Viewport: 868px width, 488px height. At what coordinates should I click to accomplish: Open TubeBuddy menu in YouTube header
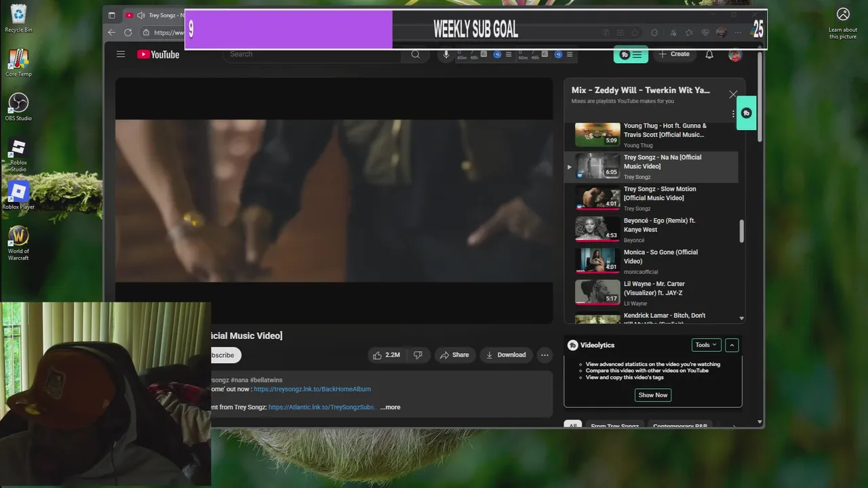click(x=631, y=55)
